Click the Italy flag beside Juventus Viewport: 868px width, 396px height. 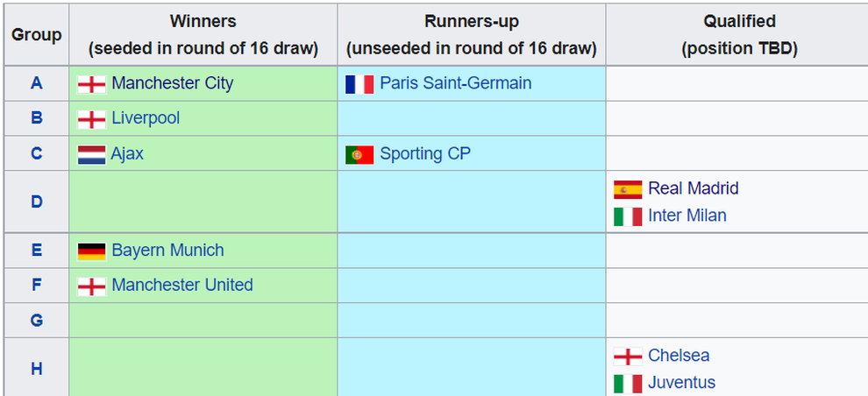click(628, 384)
